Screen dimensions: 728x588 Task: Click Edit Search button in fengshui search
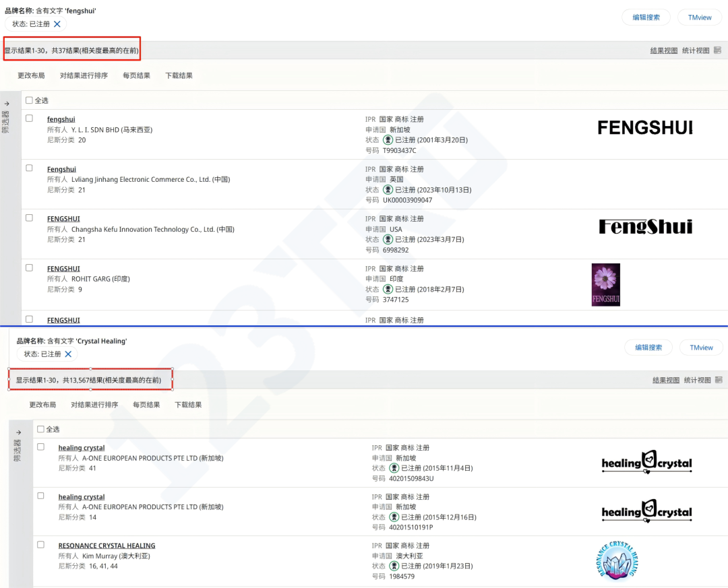(646, 17)
